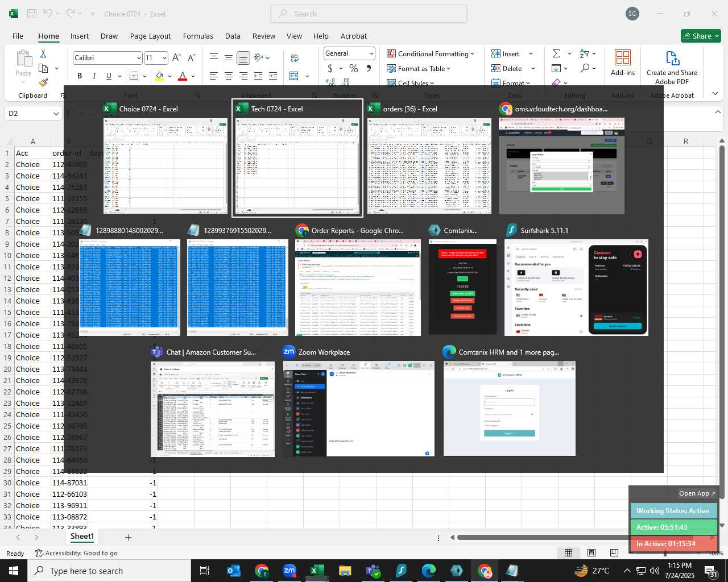Open File Explorer from the taskbar
Image resolution: width=728 pixels, height=582 pixels.
345,571
